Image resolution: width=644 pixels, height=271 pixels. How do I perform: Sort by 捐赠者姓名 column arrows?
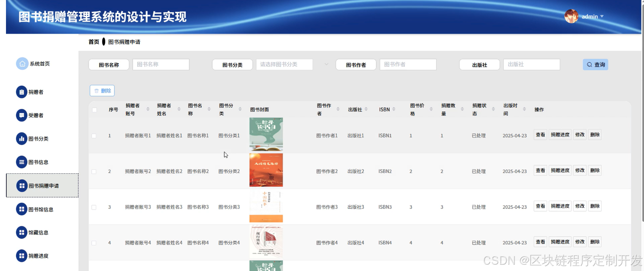179,109
